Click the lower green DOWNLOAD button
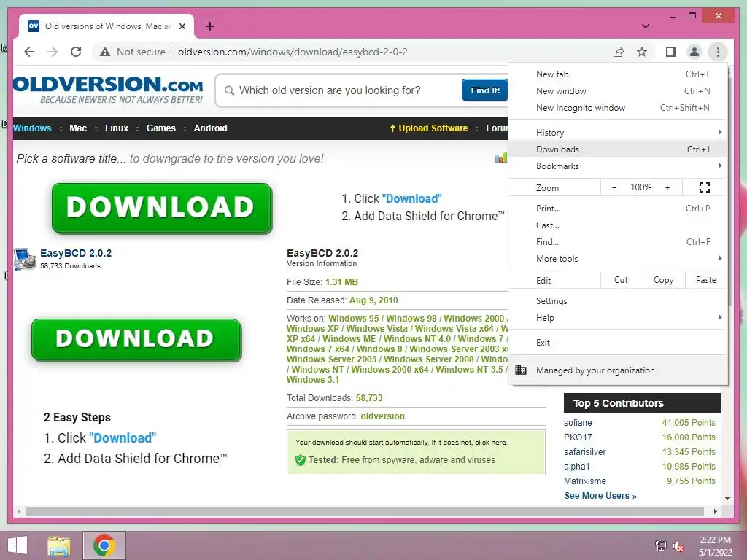Image resolution: width=747 pixels, height=560 pixels. point(136,340)
